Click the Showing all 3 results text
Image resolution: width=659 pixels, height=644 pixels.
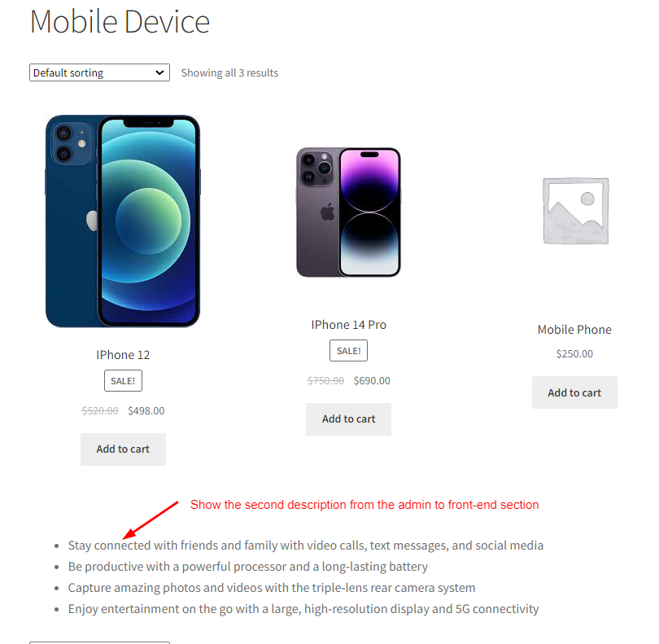(x=229, y=72)
